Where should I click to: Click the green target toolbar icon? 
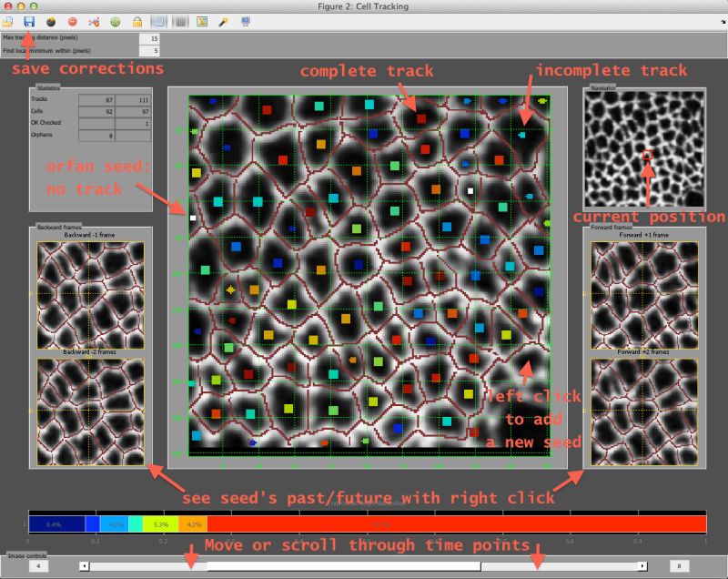[115, 24]
